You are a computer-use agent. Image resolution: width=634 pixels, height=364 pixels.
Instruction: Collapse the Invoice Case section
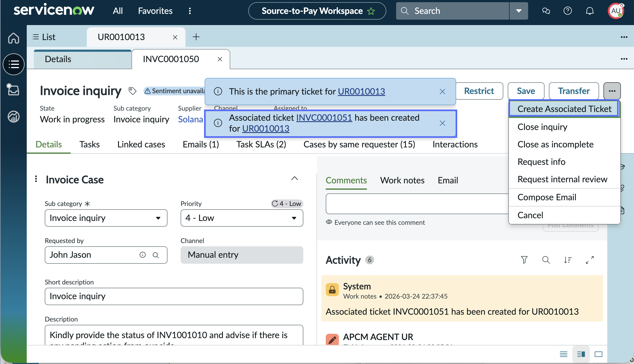pos(295,178)
